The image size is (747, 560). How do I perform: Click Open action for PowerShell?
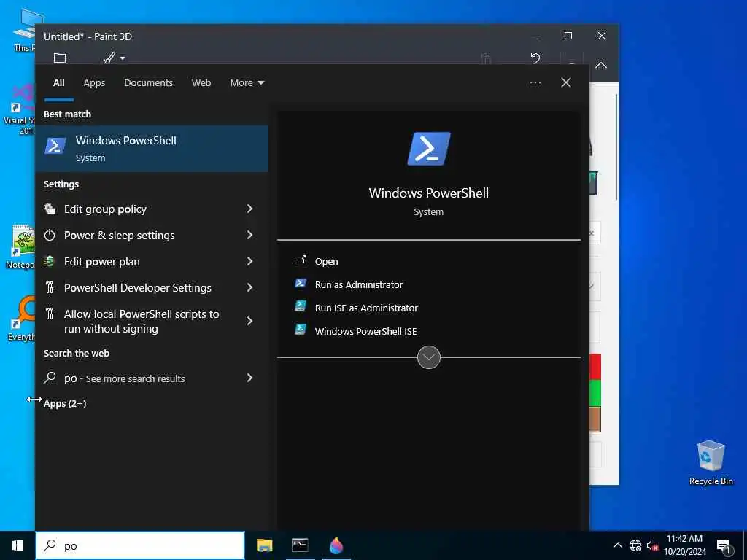(326, 262)
